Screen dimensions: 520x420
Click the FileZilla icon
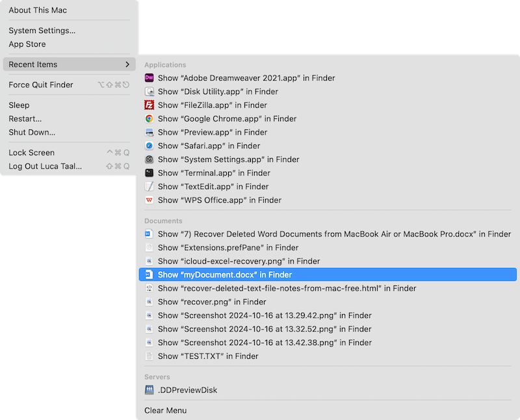(x=149, y=105)
